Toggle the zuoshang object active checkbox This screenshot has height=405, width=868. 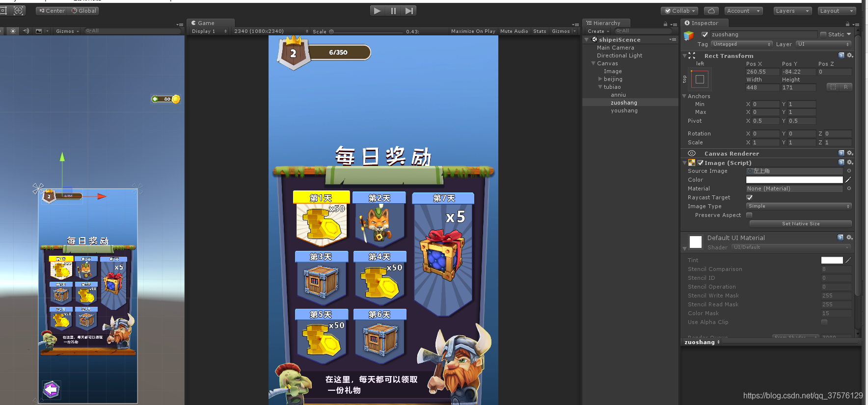point(705,34)
